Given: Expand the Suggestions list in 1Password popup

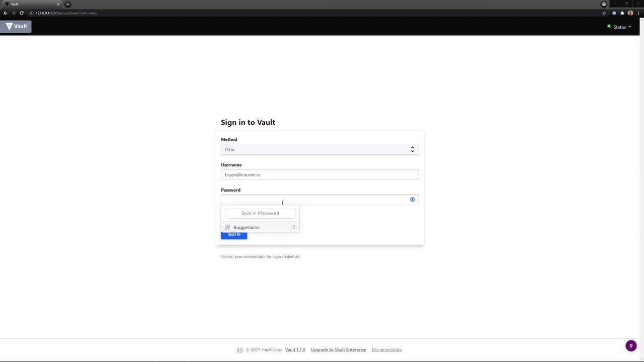Looking at the screenshot, I should 260,227.
